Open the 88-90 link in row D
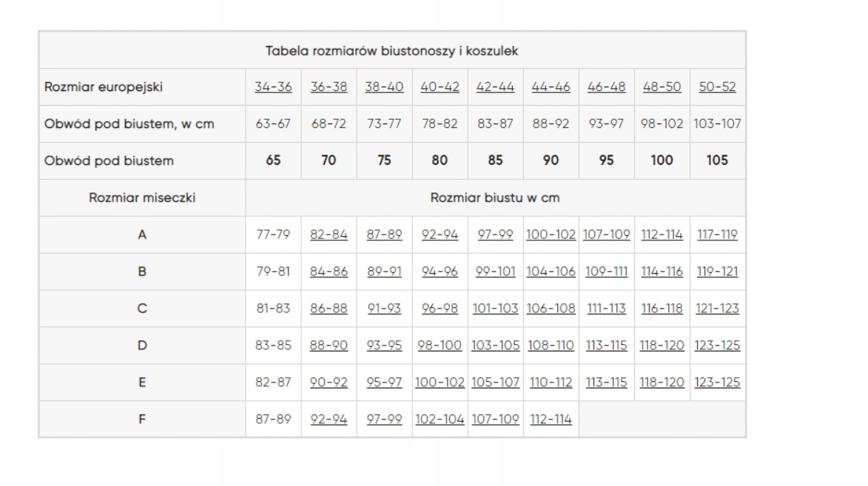 point(329,345)
